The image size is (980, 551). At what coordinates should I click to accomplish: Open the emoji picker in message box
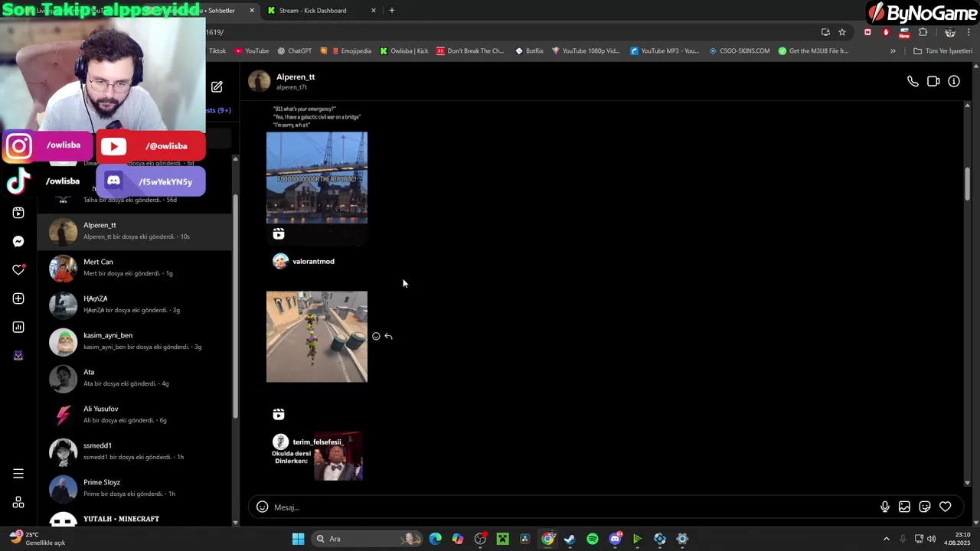pos(262,507)
